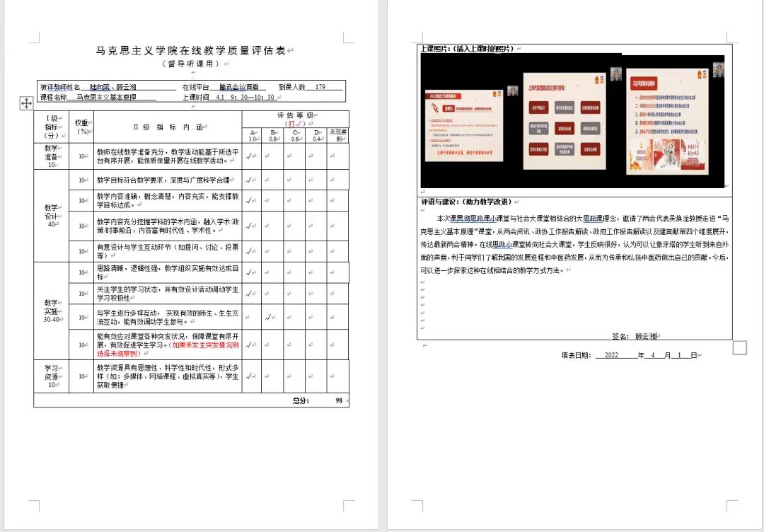Click the C 0.6 grade column header
Image resolution: width=764 pixels, height=532 pixels.
(x=295, y=135)
